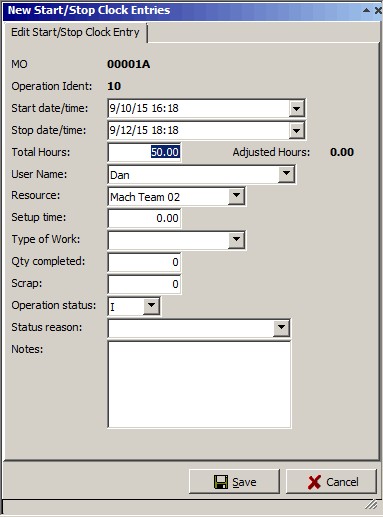
Task: Click the Save button with floppy icon
Action: (234, 482)
